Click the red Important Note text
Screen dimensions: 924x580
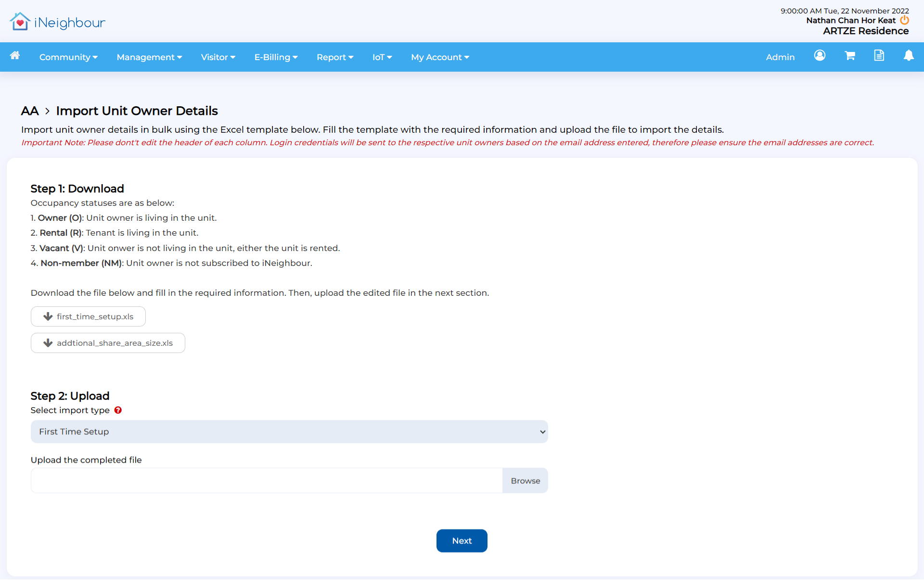(448, 143)
